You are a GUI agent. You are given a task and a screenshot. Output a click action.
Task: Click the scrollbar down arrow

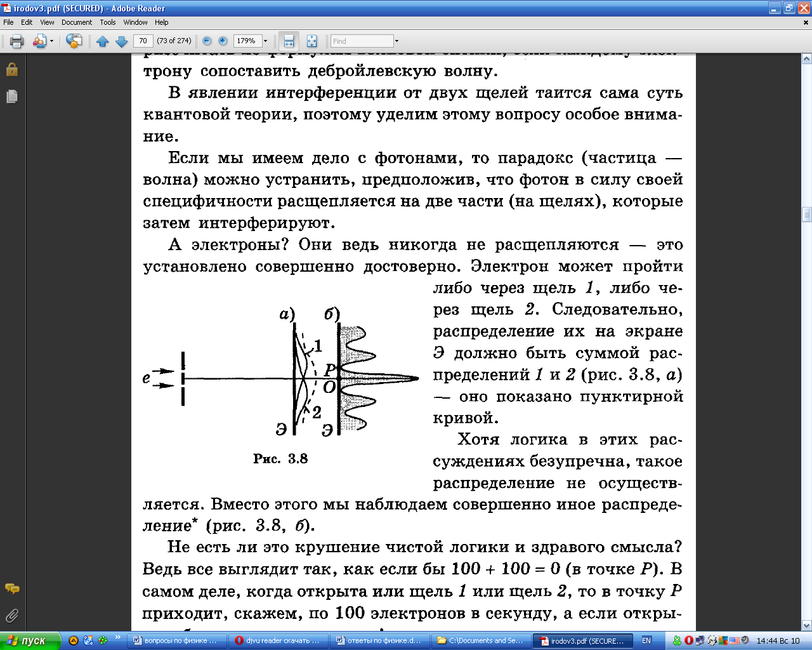tap(807, 625)
